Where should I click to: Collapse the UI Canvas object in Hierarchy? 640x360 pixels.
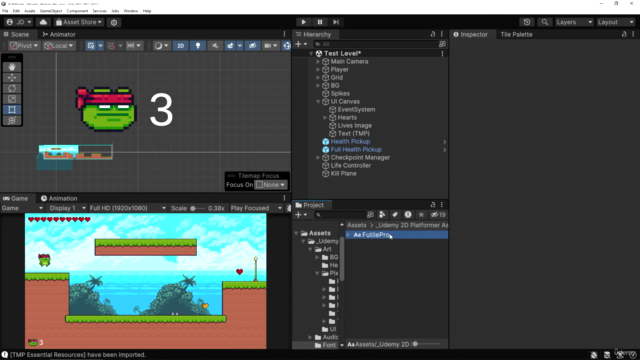coord(318,102)
